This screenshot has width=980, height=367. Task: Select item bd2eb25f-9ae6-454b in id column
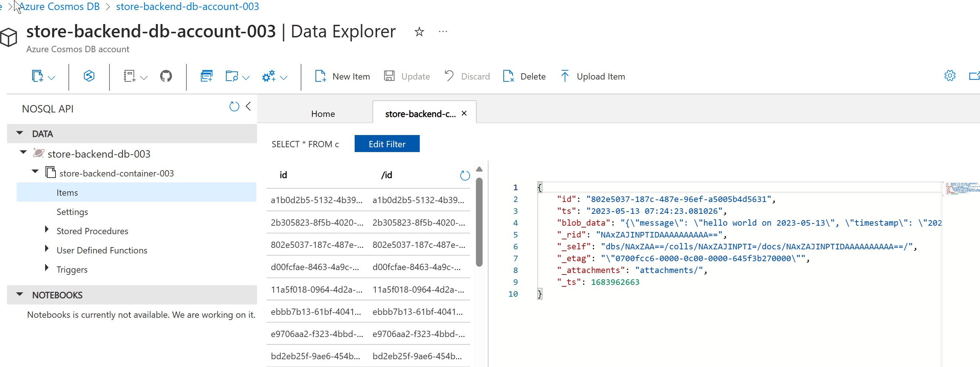315,356
